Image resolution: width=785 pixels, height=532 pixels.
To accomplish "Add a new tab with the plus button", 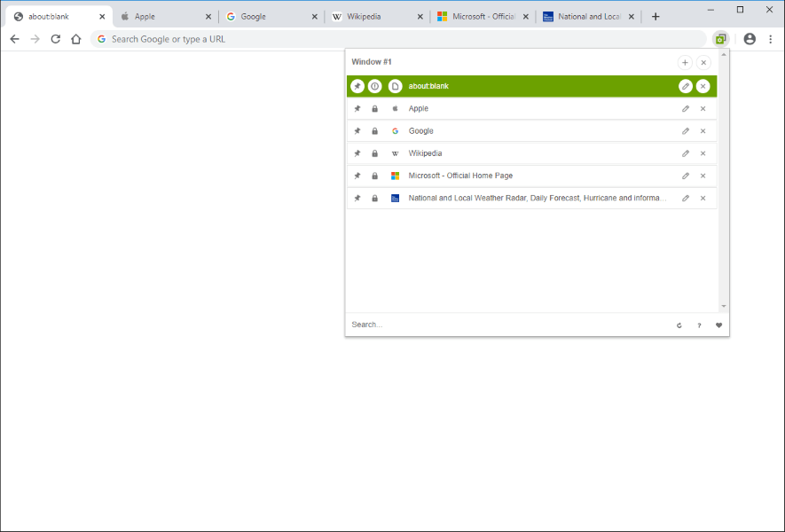I will tap(685, 62).
